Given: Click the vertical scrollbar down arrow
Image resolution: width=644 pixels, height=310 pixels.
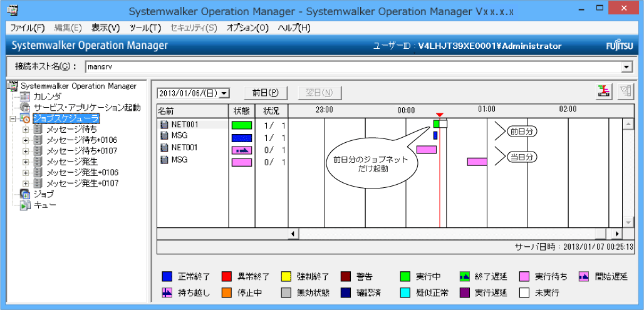Looking at the screenshot, I should (x=628, y=222).
